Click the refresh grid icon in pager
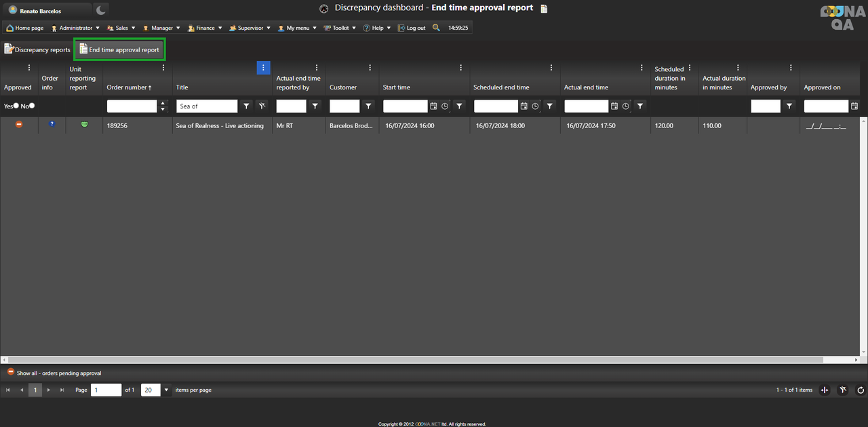This screenshot has height=427, width=868. [861, 390]
